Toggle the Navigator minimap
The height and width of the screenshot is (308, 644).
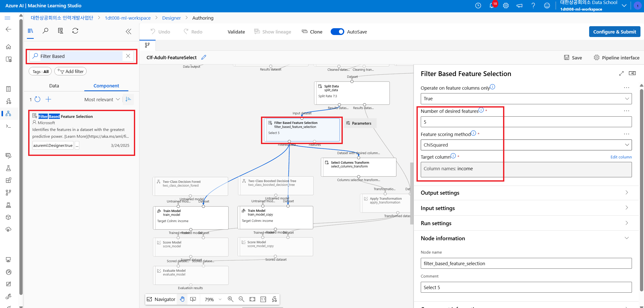pyautogui.click(x=161, y=299)
